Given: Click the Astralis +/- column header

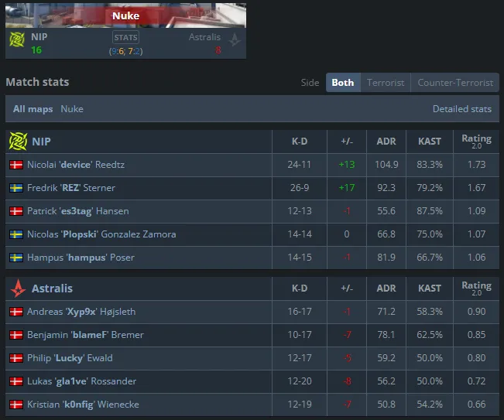Looking at the screenshot, I should point(347,288).
